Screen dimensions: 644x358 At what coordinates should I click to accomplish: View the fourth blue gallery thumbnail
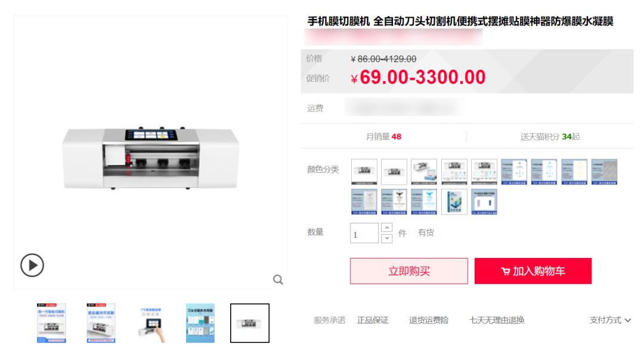(200, 323)
